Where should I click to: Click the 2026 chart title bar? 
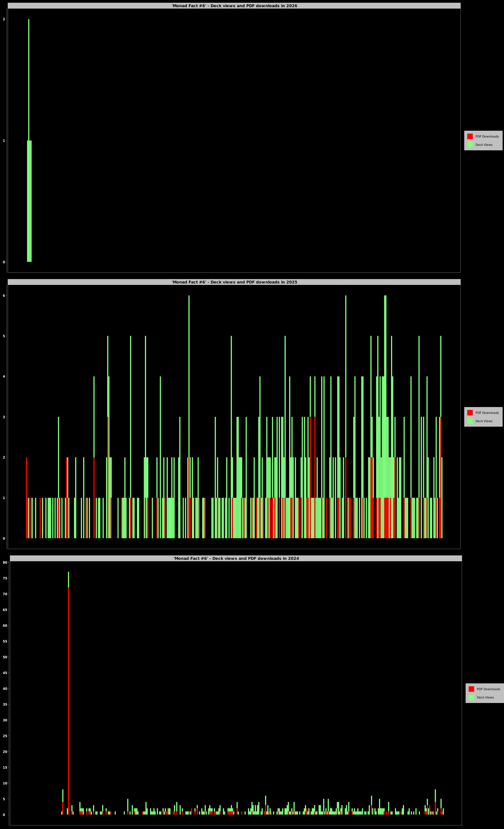click(x=234, y=6)
